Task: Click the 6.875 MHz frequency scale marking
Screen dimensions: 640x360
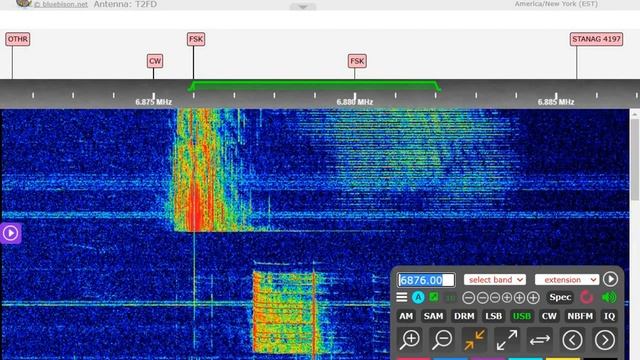Action: pos(153,102)
